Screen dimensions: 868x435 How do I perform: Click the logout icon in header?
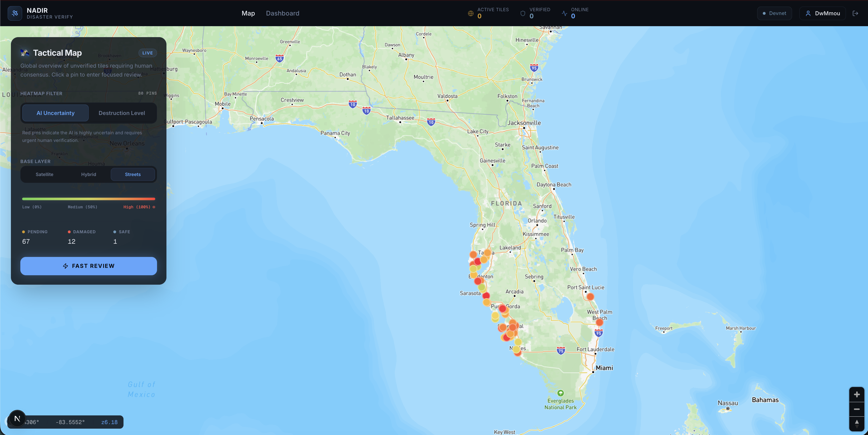click(855, 13)
